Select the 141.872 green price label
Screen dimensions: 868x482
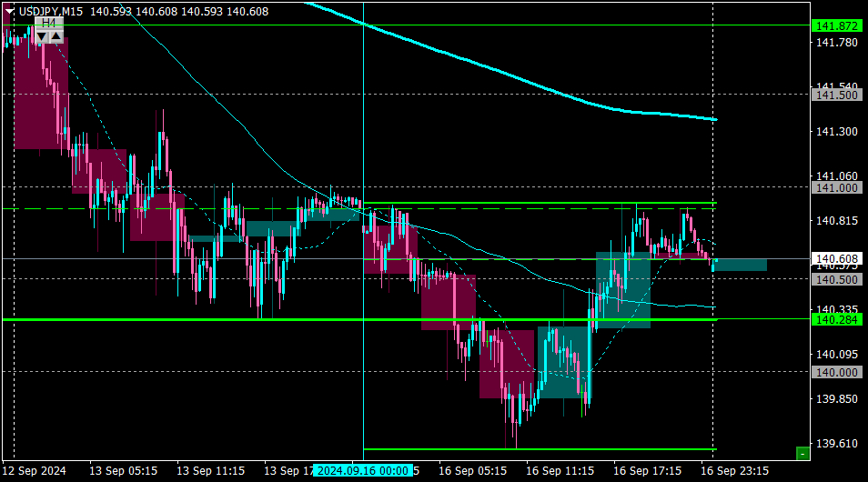coord(837,26)
